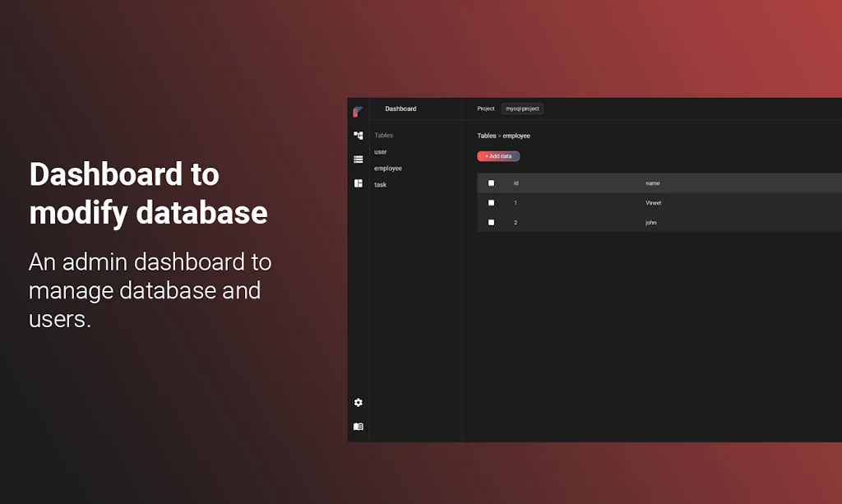This screenshot has width=842, height=504.
Task: Open the table list icon in sidebar
Action: pos(359,160)
